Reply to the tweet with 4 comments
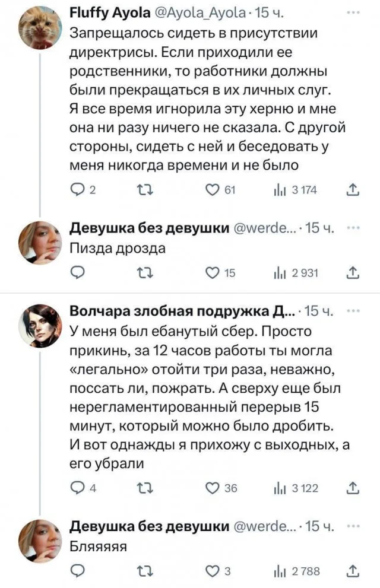This screenshot has width=380, height=588. pyautogui.click(x=77, y=488)
